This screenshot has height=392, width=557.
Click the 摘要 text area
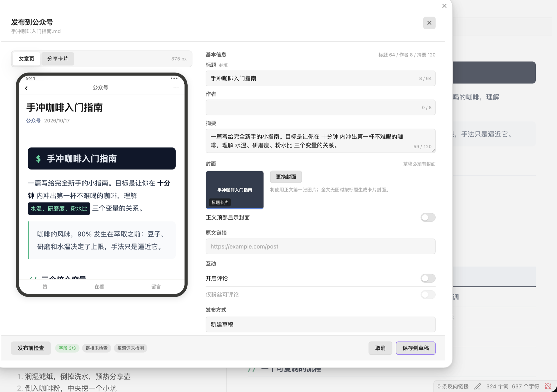coord(321,141)
